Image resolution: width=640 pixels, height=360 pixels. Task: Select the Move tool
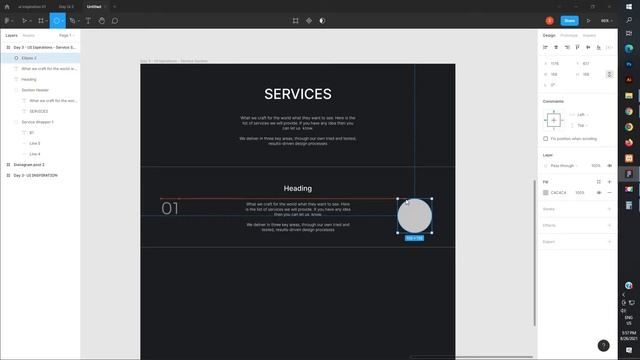pos(24,21)
